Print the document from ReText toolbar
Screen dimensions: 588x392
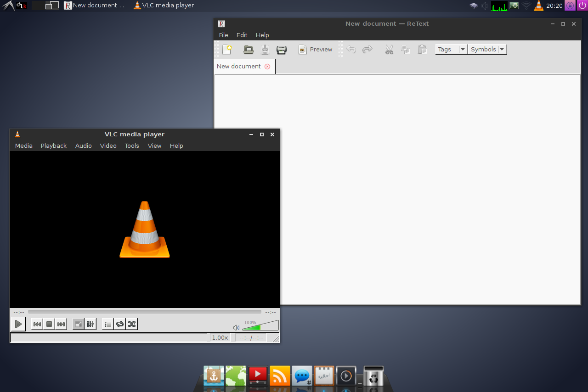[282, 49]
